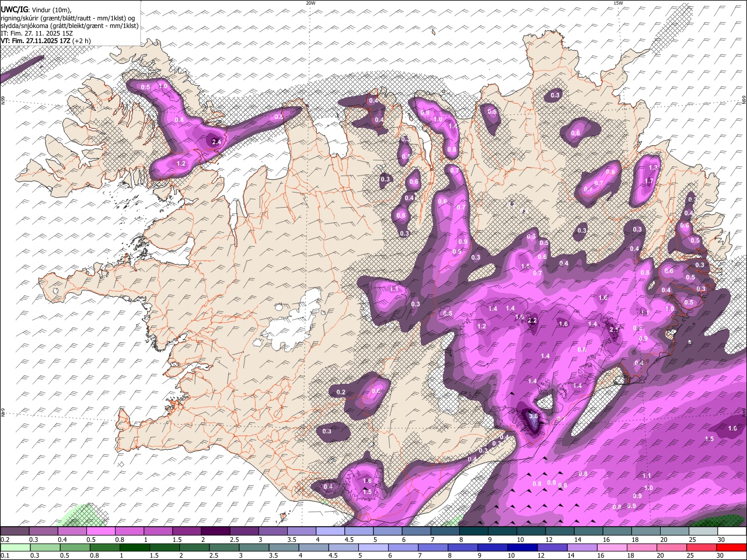Click the 15W longitude label

tap(618, 3)
